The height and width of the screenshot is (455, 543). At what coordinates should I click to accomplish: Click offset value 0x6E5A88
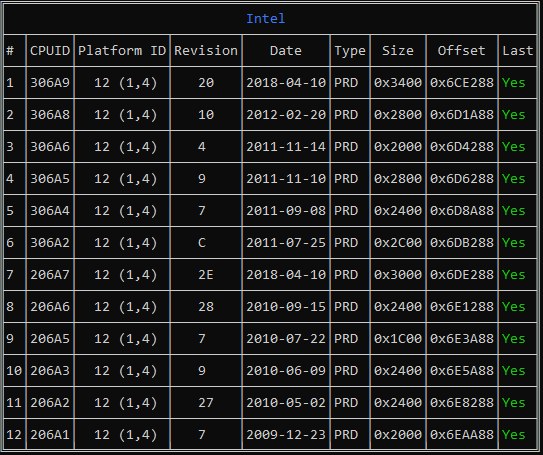(462, 371)
